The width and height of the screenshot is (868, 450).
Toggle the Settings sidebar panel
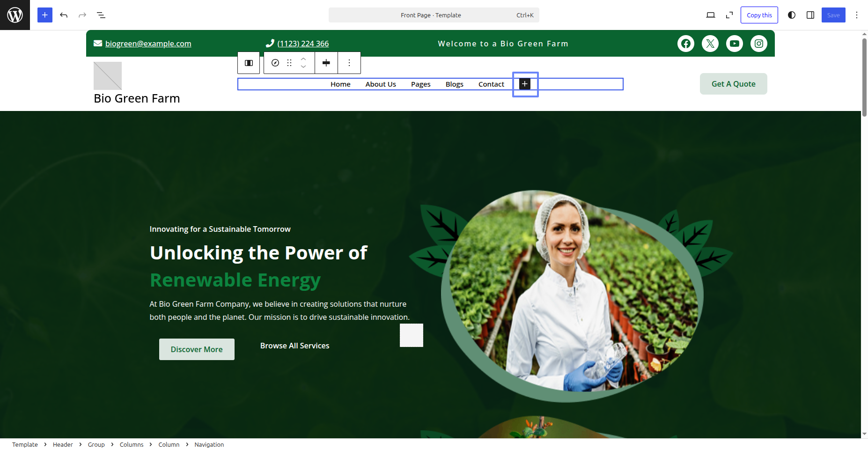[x=810, y=15]
